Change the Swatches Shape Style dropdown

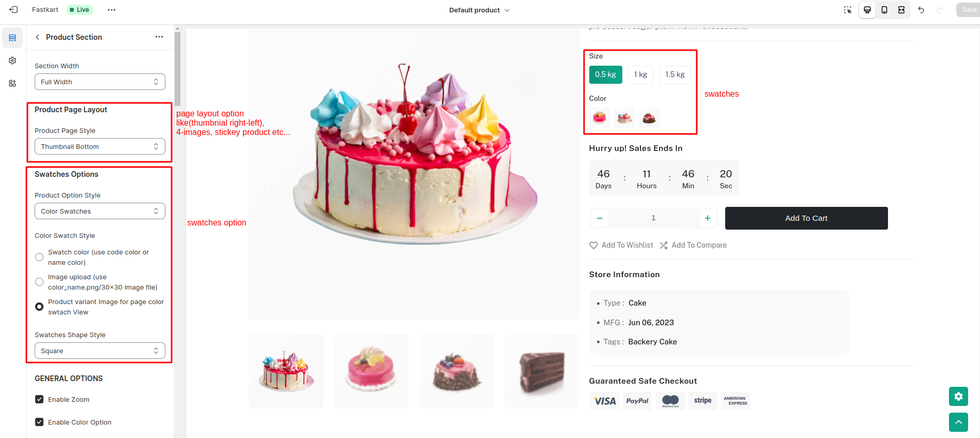pyautogui.click(x=99, y=351)
